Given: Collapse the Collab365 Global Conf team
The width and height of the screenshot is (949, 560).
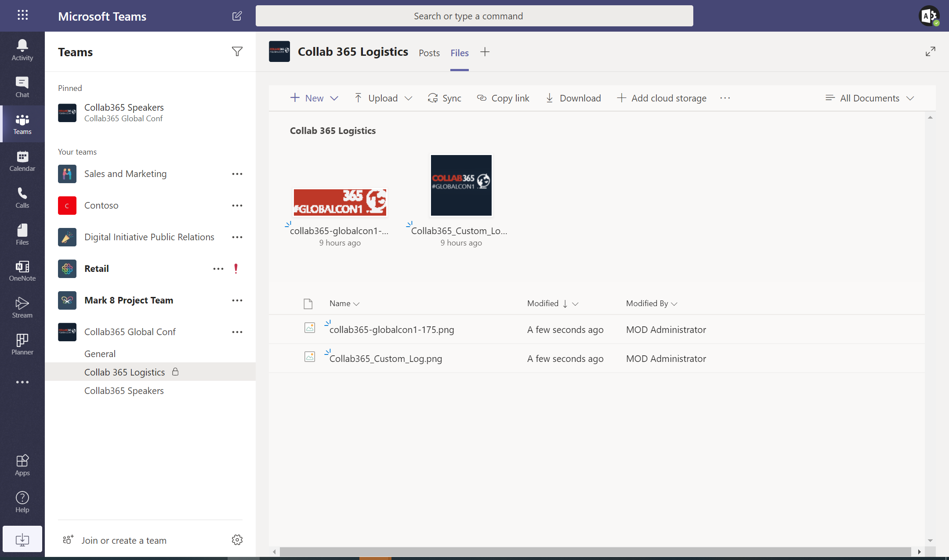Looking at the screenshot, I should coord(130,332).
